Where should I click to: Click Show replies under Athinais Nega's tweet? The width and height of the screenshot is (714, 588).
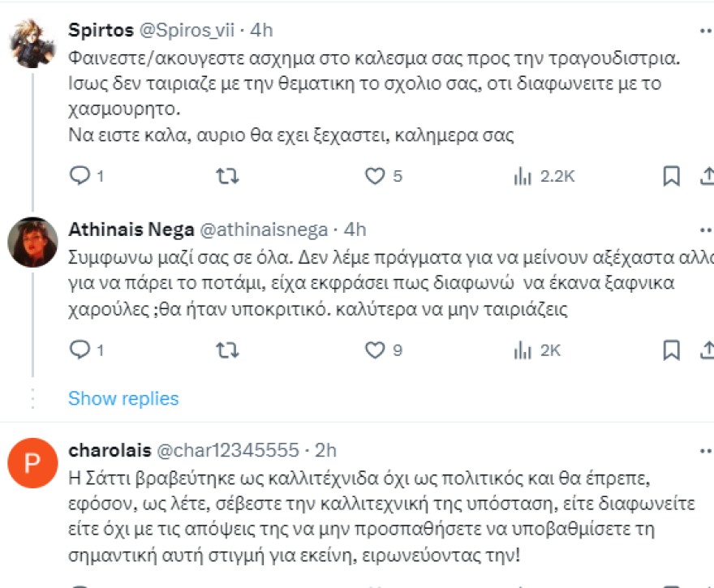123,398
